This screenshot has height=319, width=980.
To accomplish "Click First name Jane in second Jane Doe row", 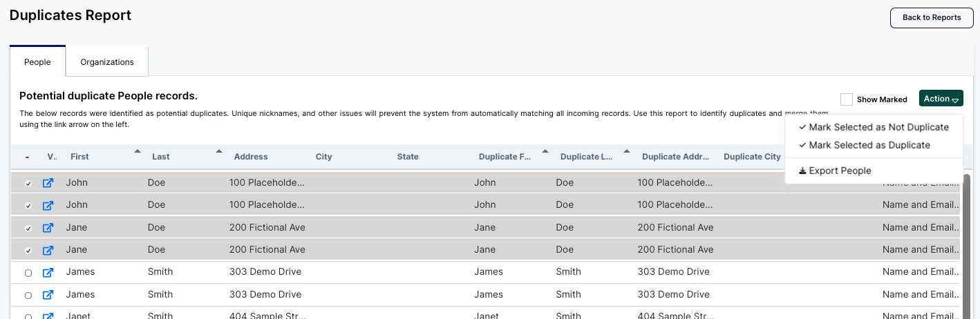I will pyautogui.click(x=77, y=250).
